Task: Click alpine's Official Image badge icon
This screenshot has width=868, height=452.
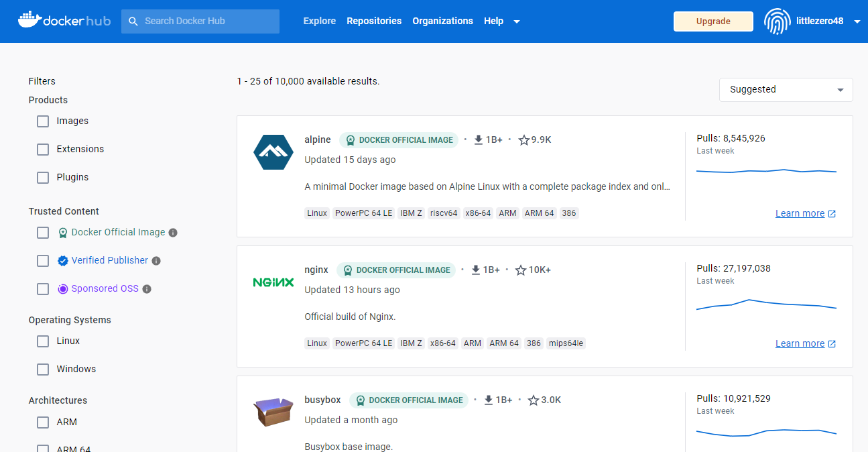Action: pyautogui.click(x=350, y=140)
